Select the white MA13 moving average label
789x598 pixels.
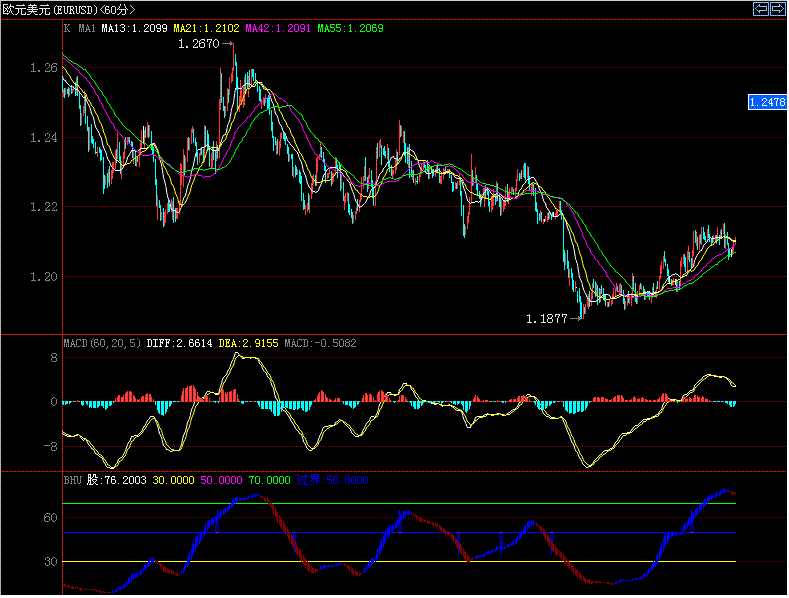[135, 29]
